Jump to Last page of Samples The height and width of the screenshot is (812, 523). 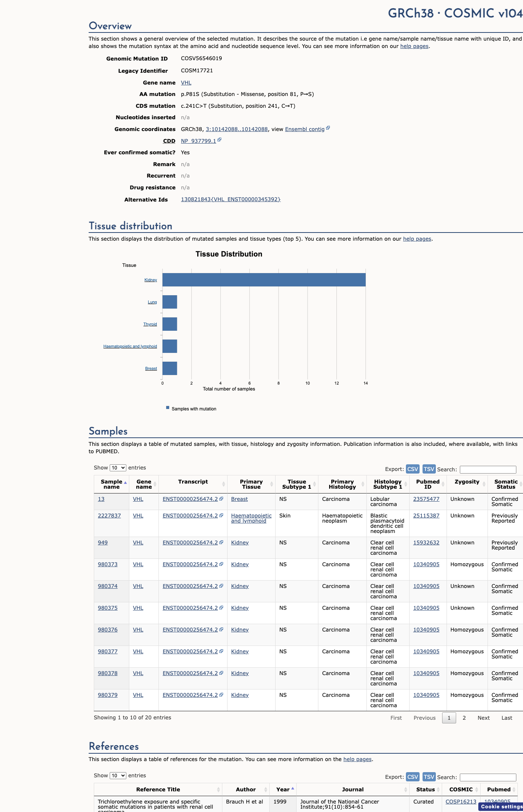coord(507,718)
